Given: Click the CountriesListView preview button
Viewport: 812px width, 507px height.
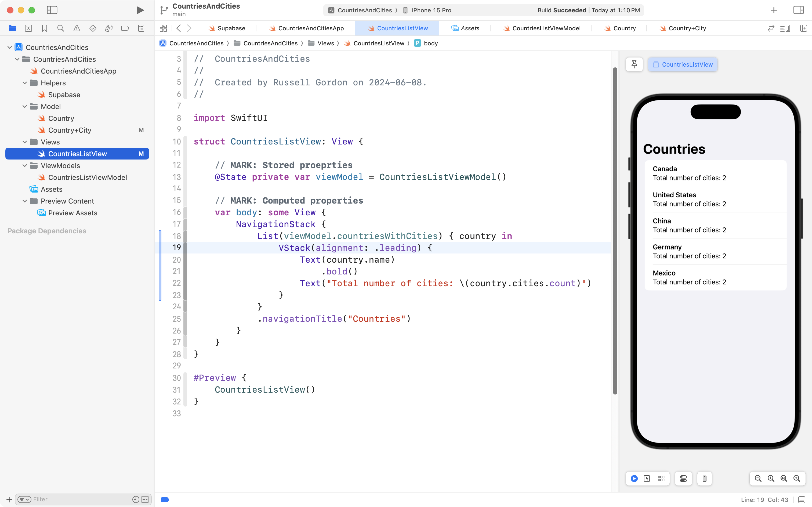Looking at the screenshot, I should pos(683,64).
